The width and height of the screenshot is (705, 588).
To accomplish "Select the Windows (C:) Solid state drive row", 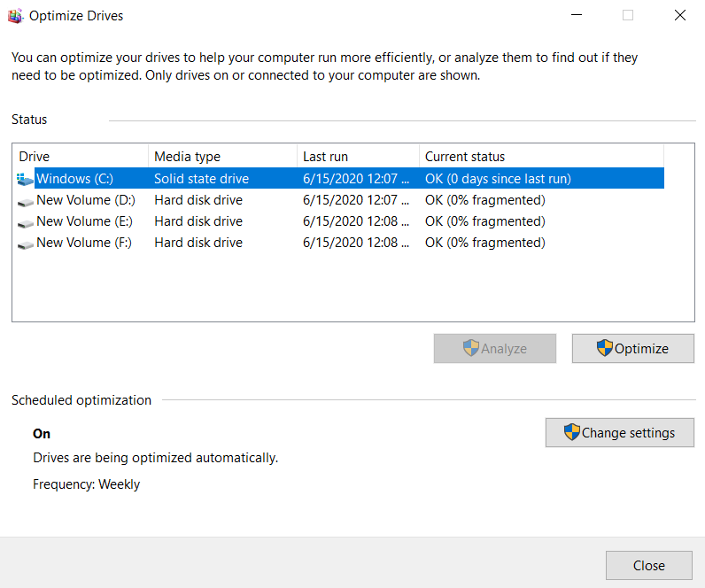I will tap(340, 179).
